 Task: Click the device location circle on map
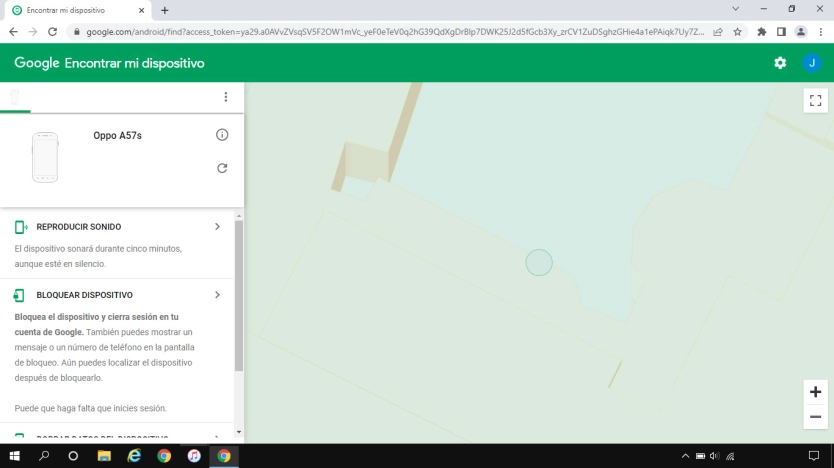tap(539, 263)
